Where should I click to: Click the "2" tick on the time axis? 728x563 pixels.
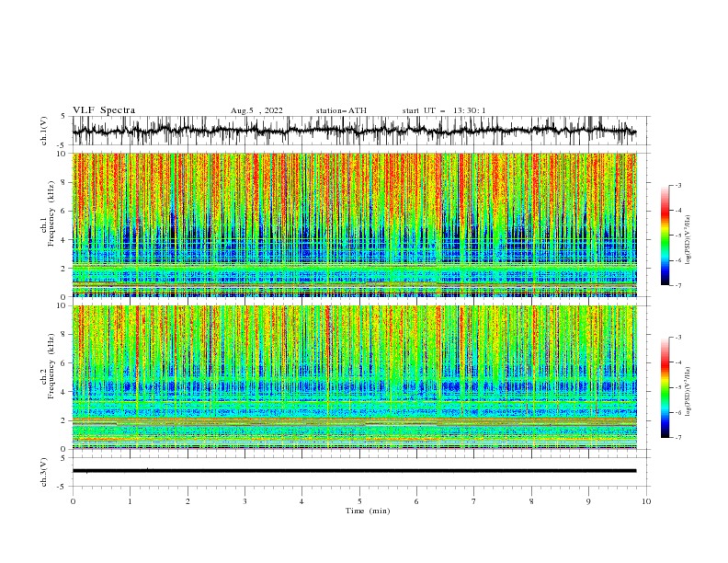(188, 501)
